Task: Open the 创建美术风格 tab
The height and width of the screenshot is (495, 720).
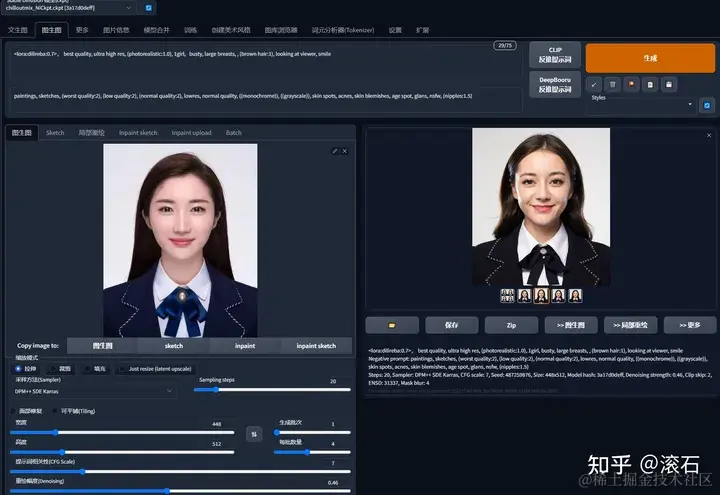Action: tap(231, 30)
